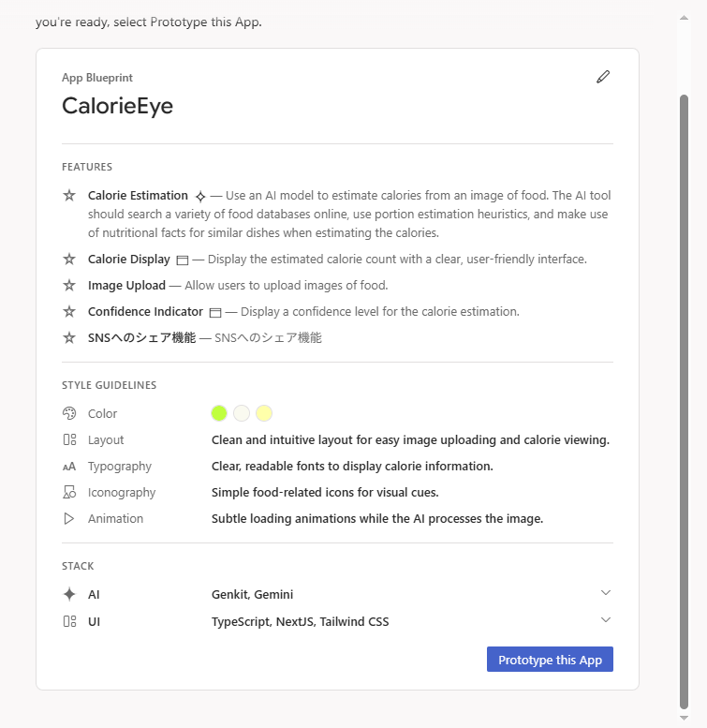
Task: Click the layout icon in Style Guidelines
Action: pos(69,439)
